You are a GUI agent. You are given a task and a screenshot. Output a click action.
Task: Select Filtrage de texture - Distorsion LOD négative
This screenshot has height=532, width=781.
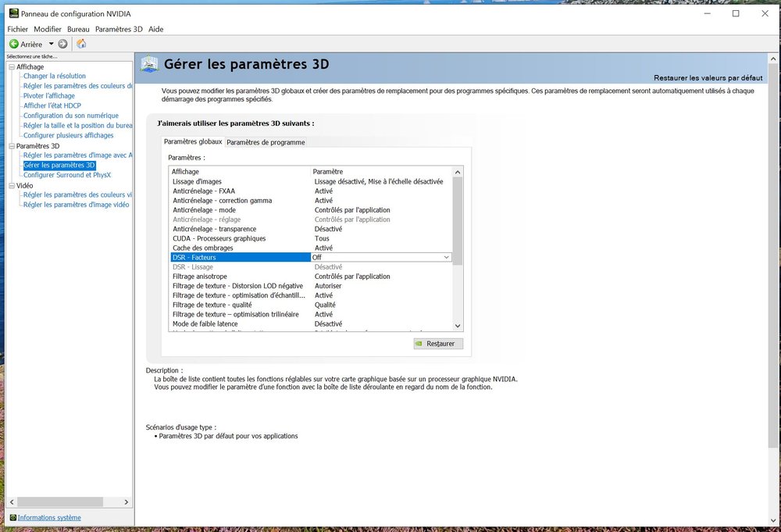312,286
